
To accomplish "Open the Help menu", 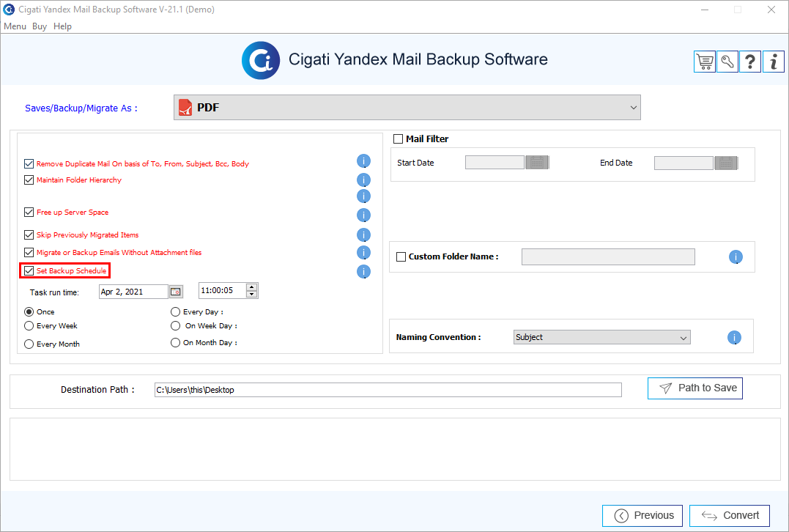I will pyautogui.click(x=62, y=26).
